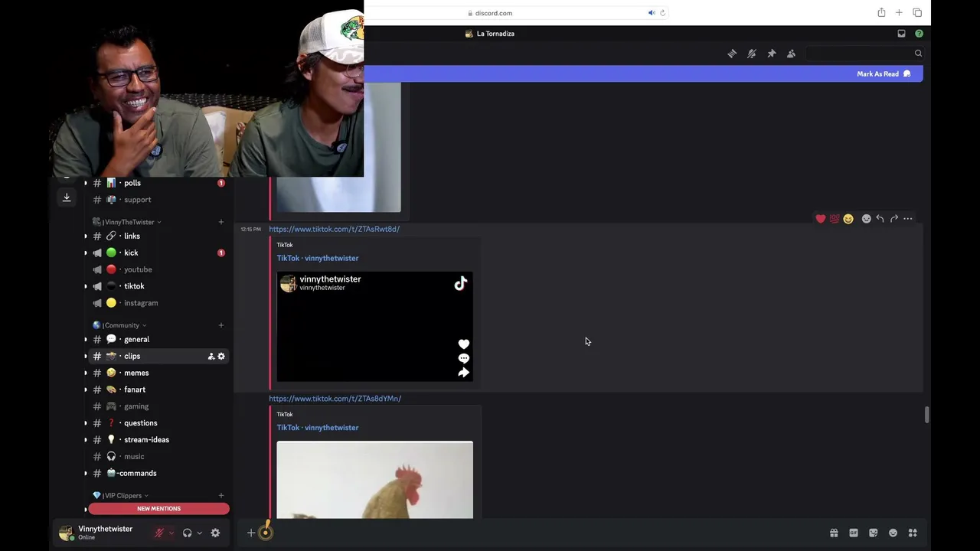The height and width of the screenshot is (551, 980).
Task: Expand threads arrow beside kick channel
Action: pos(86,253)
